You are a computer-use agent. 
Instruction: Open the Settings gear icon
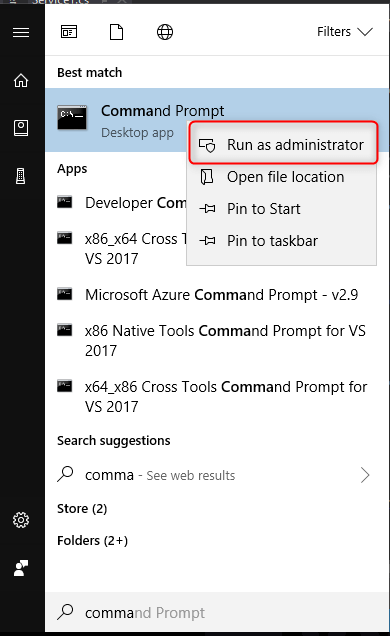(21, 520)
